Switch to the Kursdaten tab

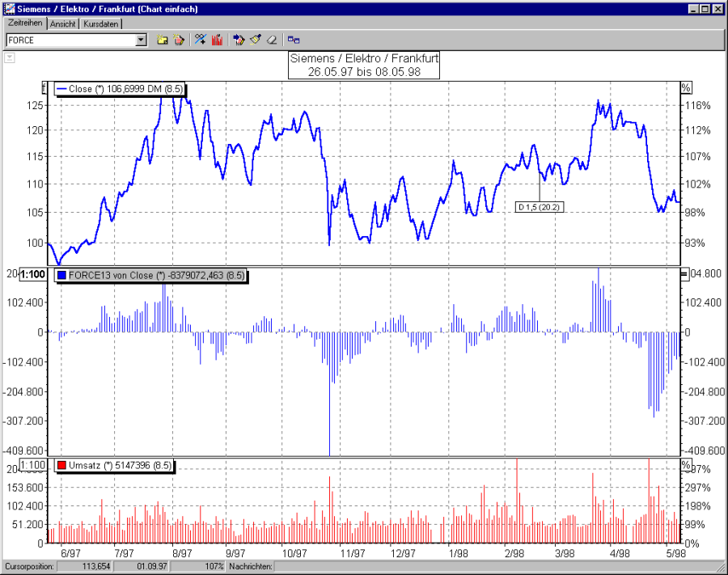pyautogui.click(x=100, y=24)
